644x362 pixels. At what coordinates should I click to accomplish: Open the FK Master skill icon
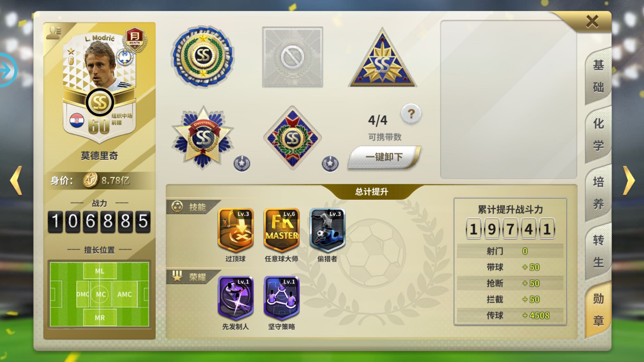(x=281, y=230)
